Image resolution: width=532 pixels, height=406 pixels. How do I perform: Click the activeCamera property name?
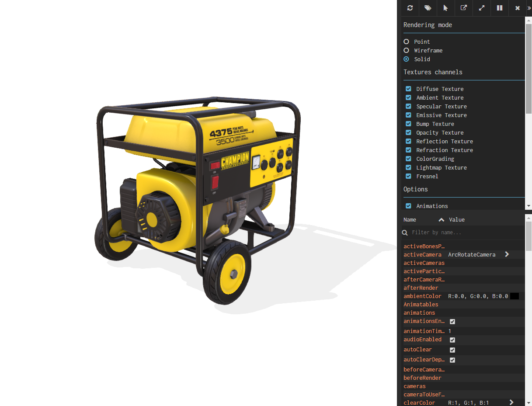(x=423, y=254)
